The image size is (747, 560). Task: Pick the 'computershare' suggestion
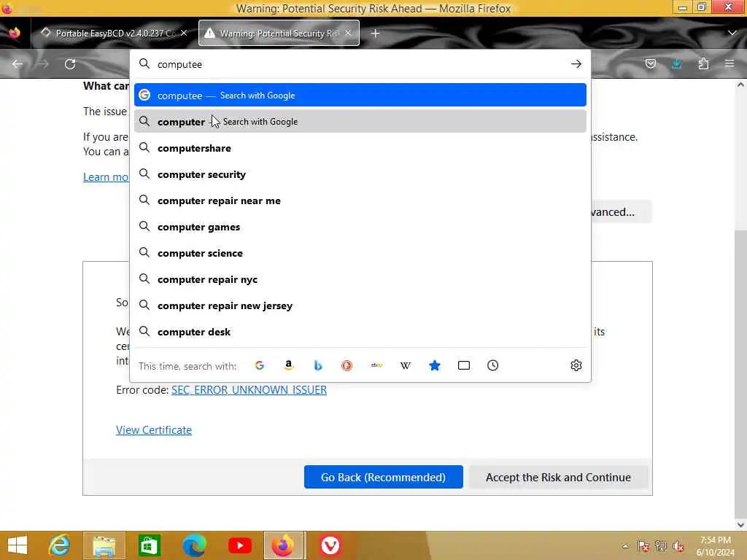click(360, 148)
